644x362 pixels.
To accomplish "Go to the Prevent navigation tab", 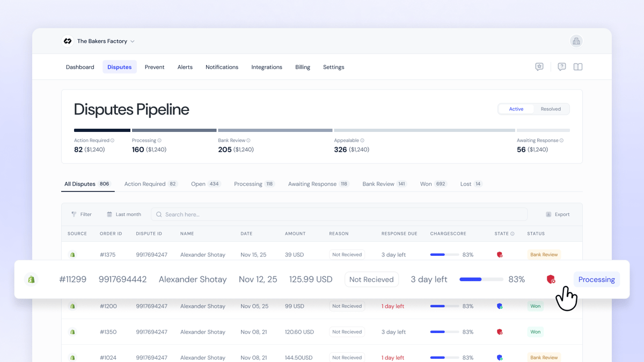I will (155, 67).
